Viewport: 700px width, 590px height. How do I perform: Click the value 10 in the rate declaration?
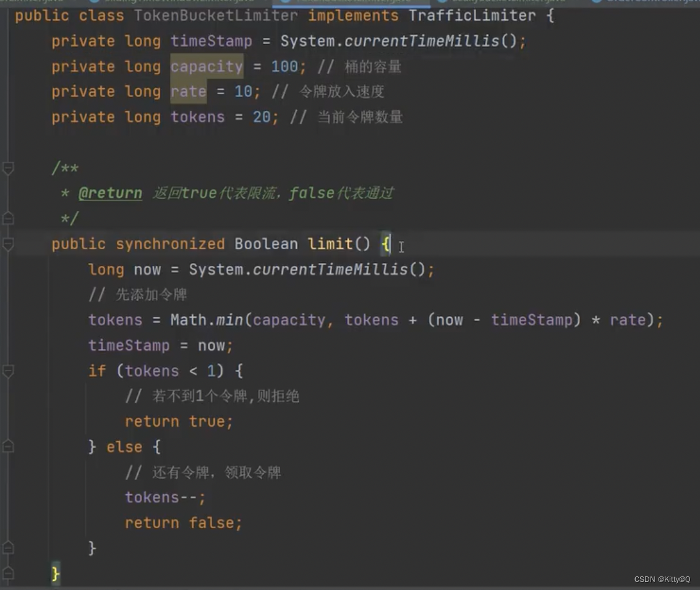[x=243, y=92]
